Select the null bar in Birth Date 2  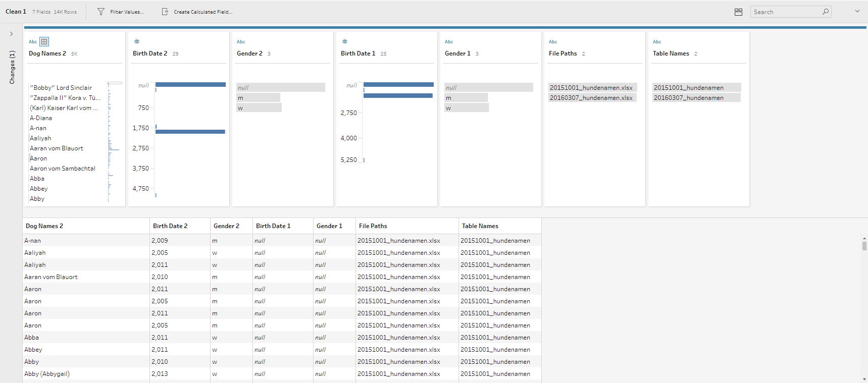[x=190, y=84]
